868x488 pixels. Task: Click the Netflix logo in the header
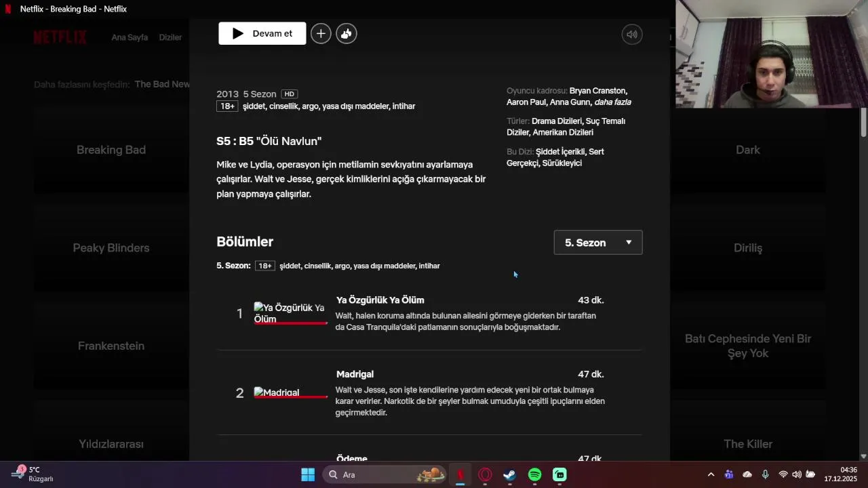point(60,37)
